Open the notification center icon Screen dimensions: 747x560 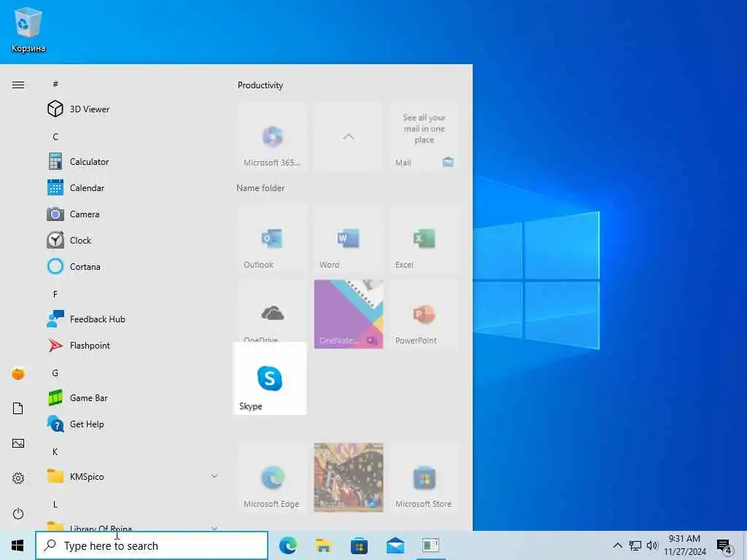[724, 546]
